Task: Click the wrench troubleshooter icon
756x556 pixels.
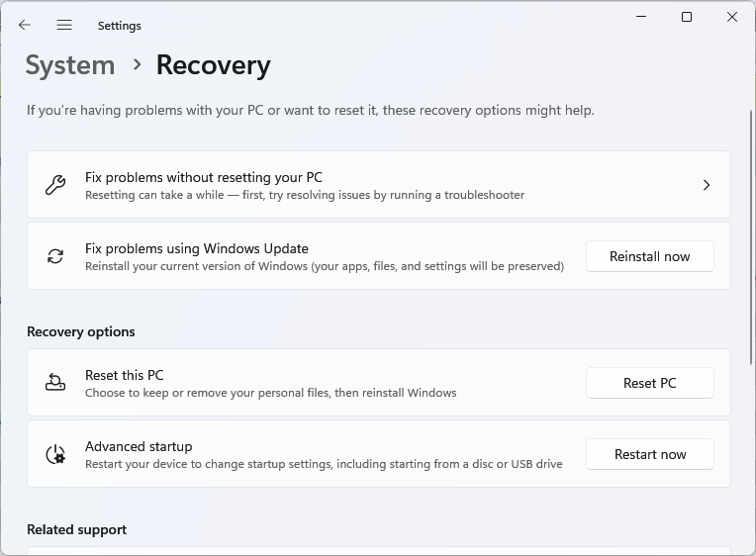Action: (x=55, y=185)
